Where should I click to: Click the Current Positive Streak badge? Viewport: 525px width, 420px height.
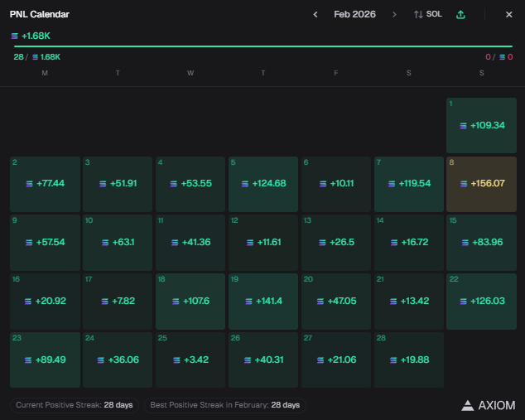tap(75, 405)
